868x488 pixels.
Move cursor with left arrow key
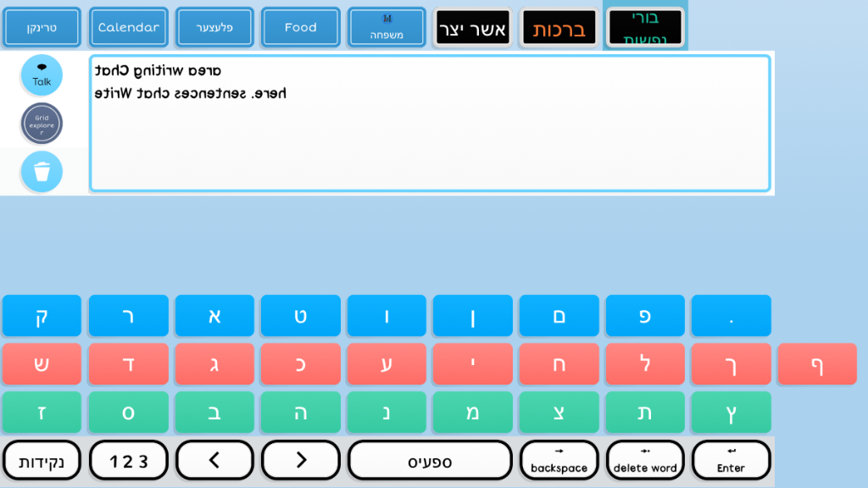tap(214, 460)
